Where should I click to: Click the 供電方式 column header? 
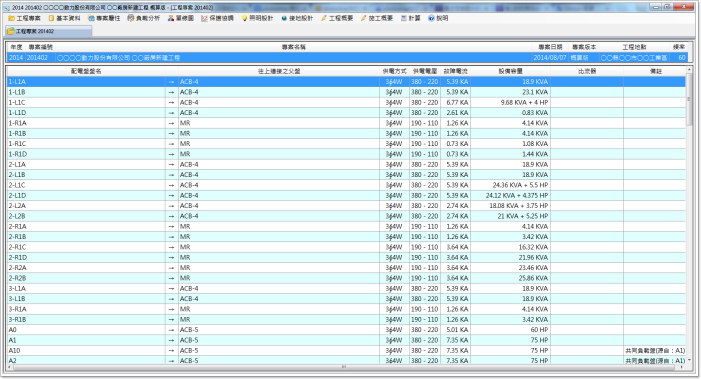pos(394,71)
